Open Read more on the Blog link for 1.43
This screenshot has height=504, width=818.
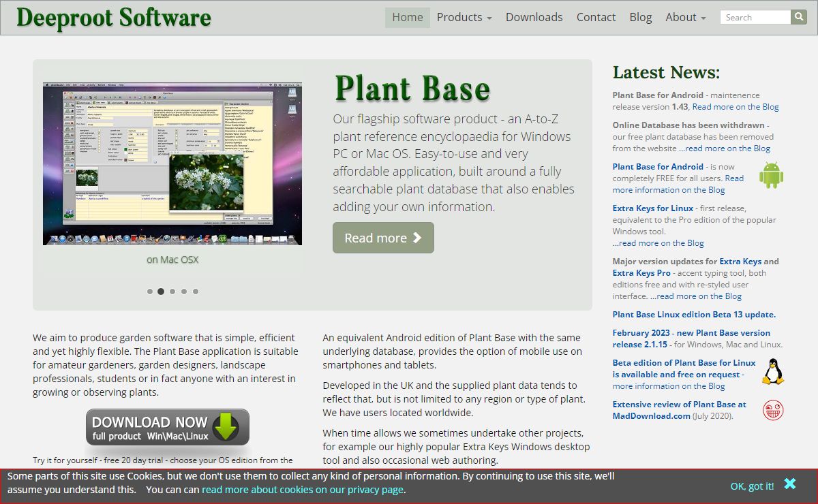click(x=736, y=107)
